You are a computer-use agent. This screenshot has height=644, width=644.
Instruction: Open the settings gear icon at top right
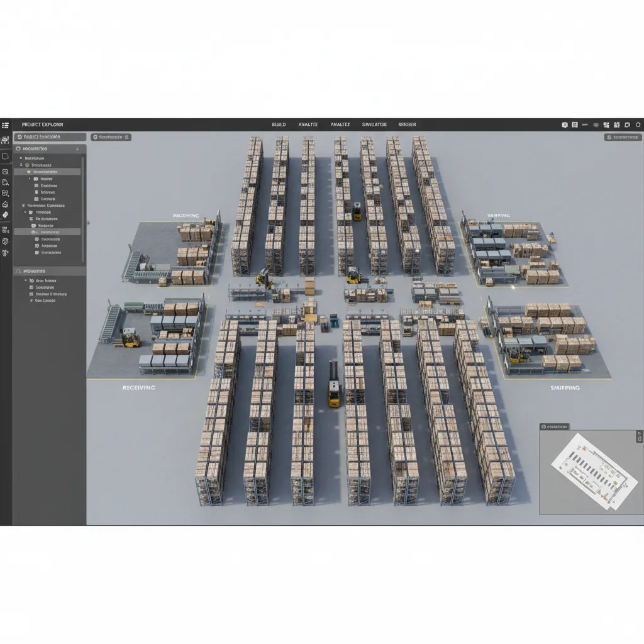637,125
